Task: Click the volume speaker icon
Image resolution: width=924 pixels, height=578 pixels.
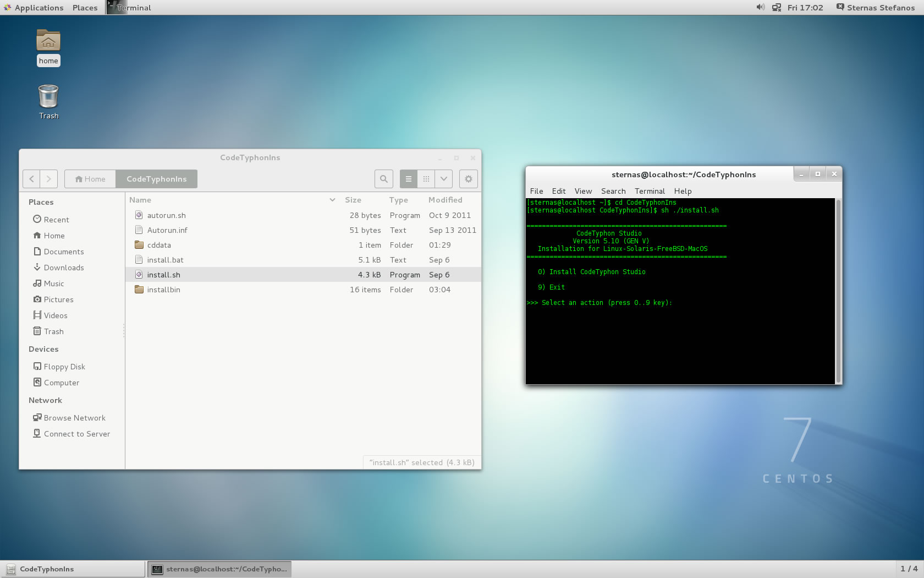Action: click(x=761, y=7)
